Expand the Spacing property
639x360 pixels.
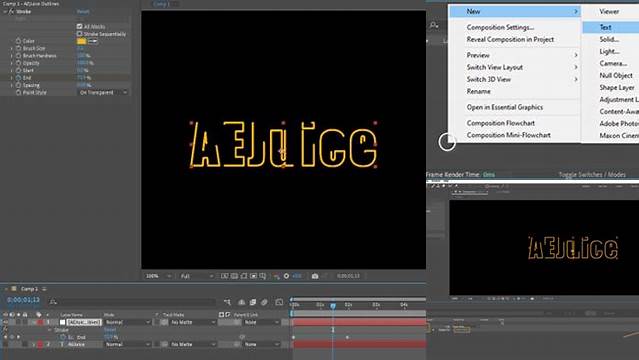(x=12, y=85)
